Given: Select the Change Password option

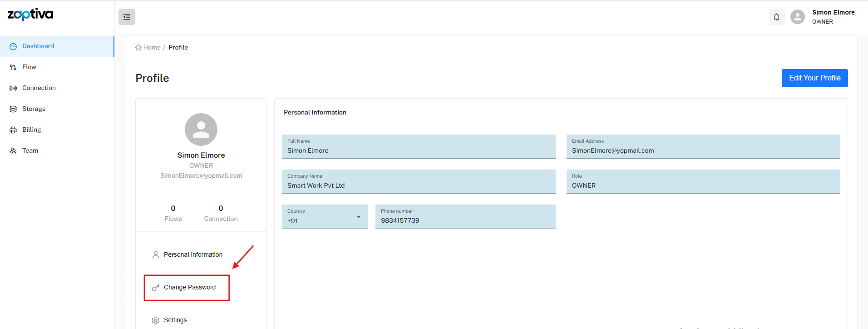Looking at the screenshot, I should tap(189, 288).
